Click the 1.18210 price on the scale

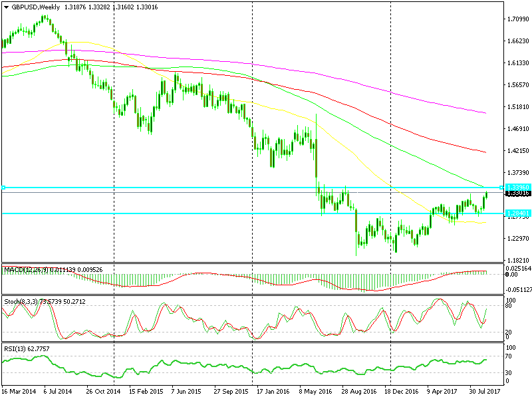[517, 261]
